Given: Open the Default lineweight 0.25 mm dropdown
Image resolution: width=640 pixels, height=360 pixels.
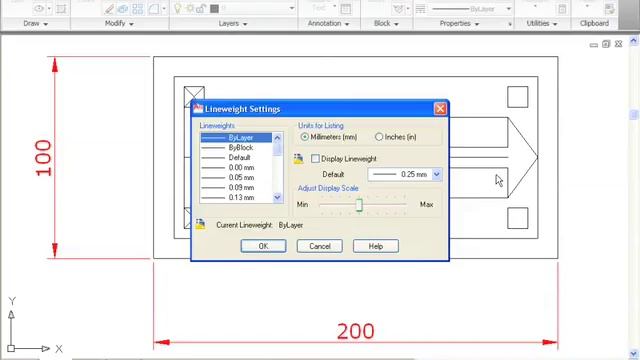Looking at the screenshot, I should [x=436, y=174].
